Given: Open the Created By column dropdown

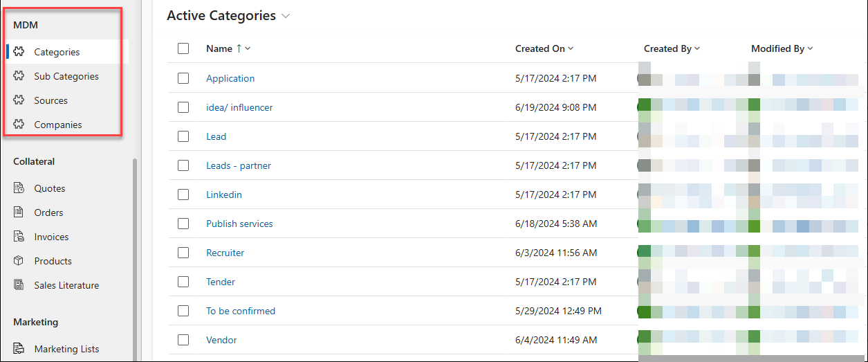Looking at the screenshot, I should 697,48.
